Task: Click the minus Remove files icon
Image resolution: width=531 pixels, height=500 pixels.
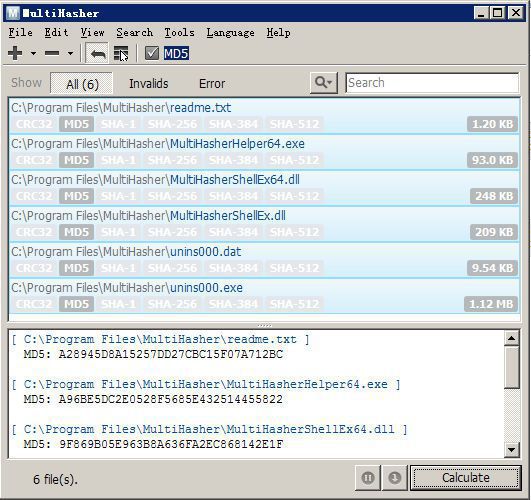Action: pyautogui.click(x=52, y=53)
